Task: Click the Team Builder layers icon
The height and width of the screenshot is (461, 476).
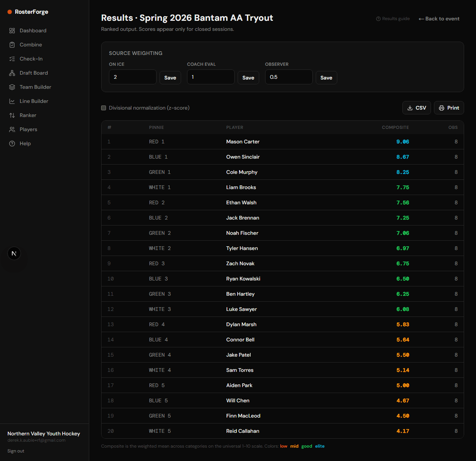Action: coord(12,87)
